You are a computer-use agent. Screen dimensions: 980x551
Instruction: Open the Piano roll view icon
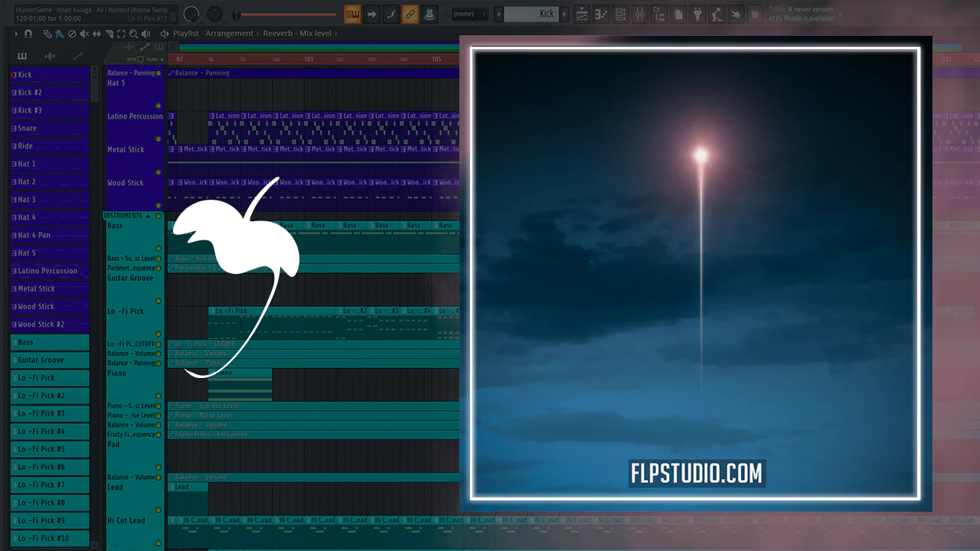coord(601,14)
